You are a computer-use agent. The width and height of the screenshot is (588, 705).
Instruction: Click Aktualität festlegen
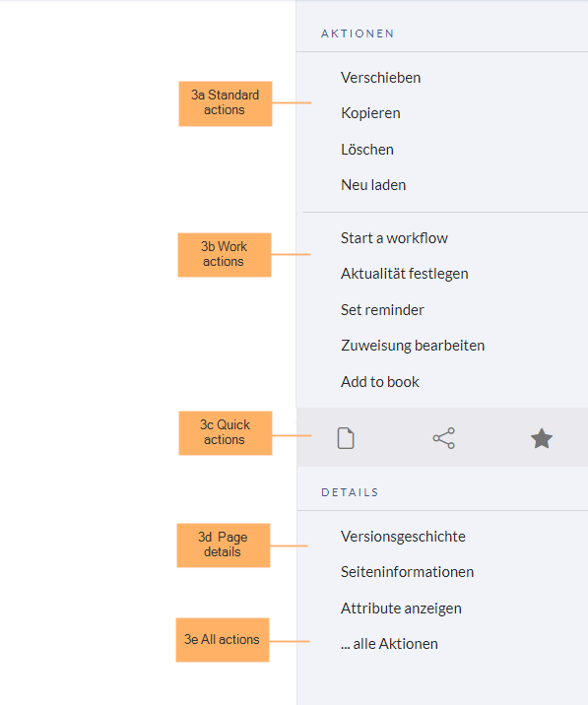(x=405, y=274)
